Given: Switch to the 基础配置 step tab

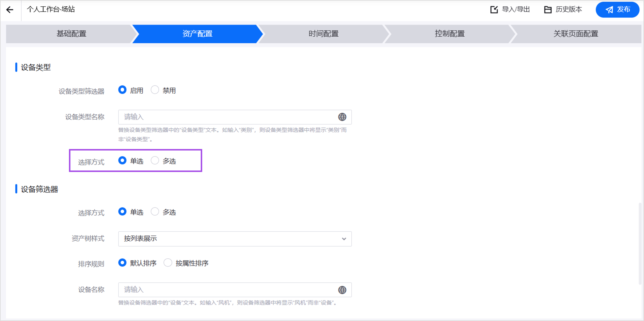Looking at the screenshot, I should (x=71, y=34).
